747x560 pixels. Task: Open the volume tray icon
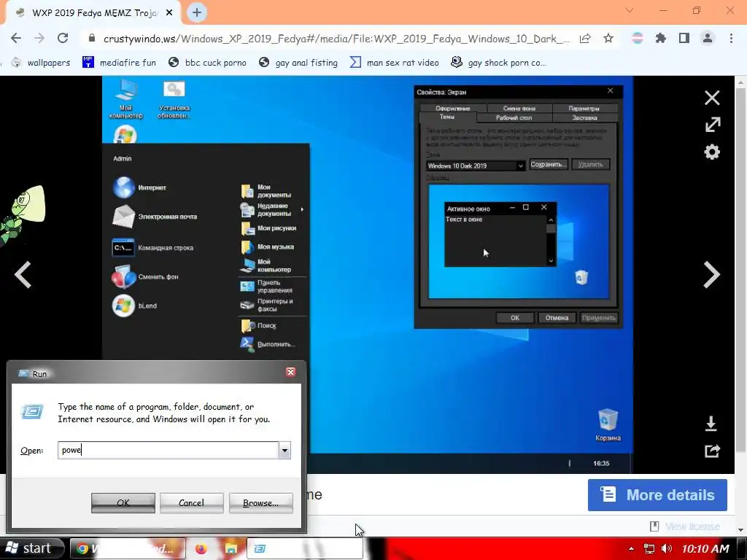667,548
